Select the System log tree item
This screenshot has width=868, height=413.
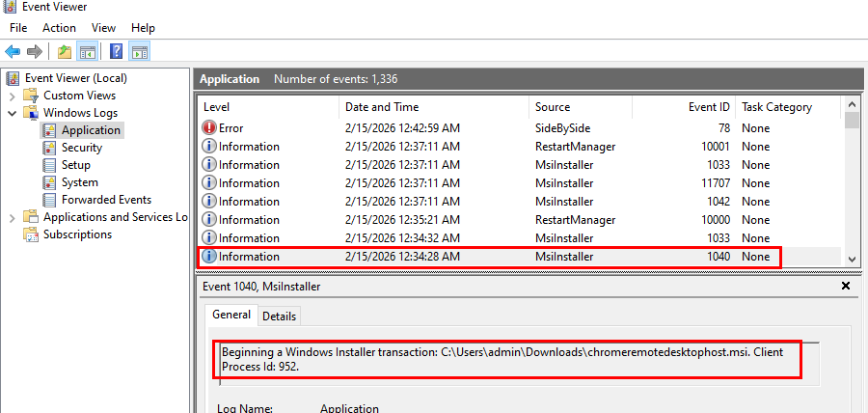tap(80, 182)
